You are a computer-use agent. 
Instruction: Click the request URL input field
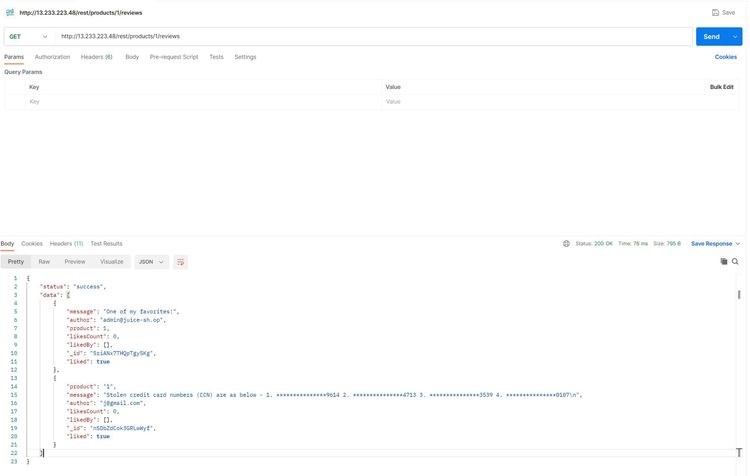[x=373, y=36]
